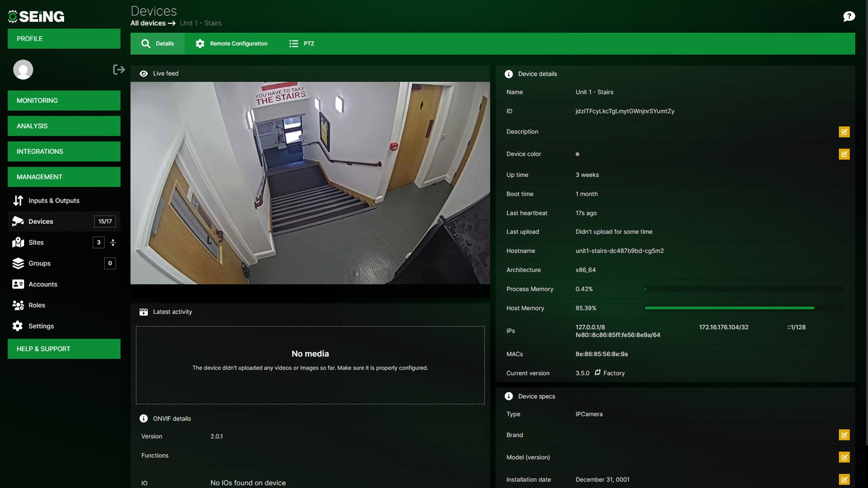868x488 pixels.
Task: Click the Groups layers icon
Action: pyautogui.click(x=18, y=264)
